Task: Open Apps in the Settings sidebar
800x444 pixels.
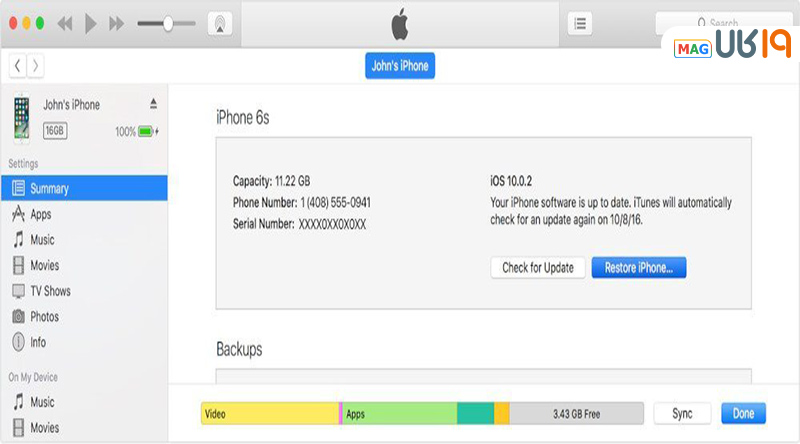Action: click(40, 214)
